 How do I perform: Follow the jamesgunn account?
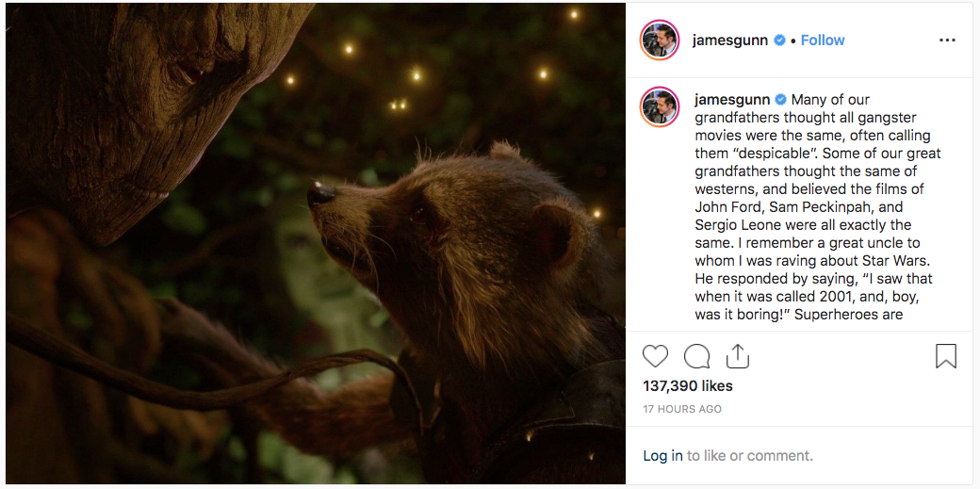pos(823,41)
